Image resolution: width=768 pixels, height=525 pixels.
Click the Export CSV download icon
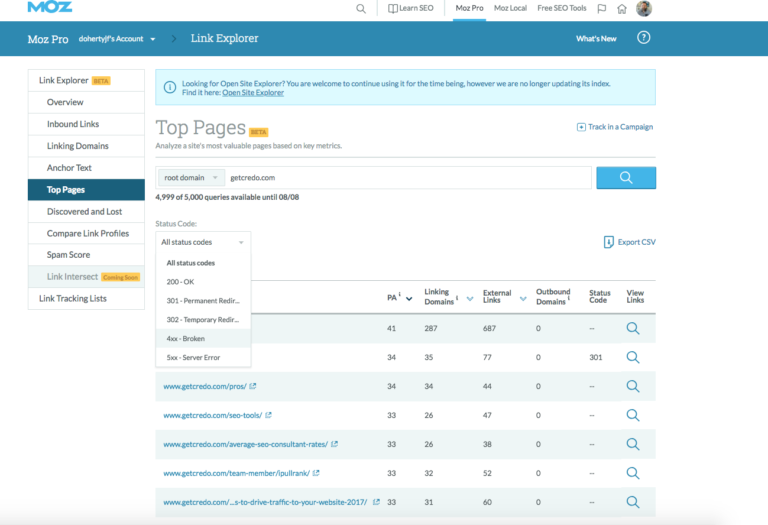click(608, 242)
